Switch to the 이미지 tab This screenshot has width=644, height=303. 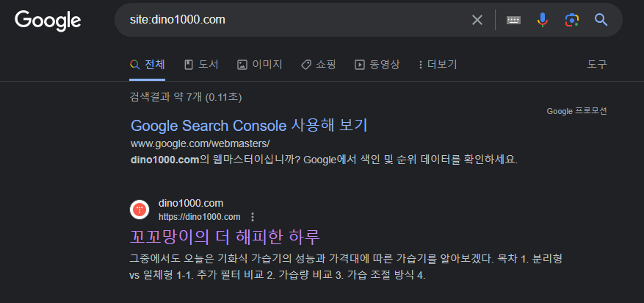pos(259,65)
